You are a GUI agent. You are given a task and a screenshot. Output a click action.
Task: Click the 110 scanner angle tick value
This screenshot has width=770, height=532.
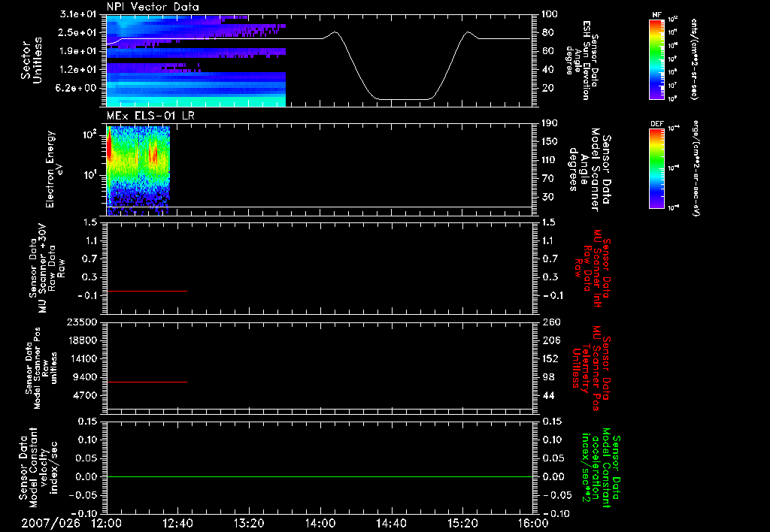(550, 160)
